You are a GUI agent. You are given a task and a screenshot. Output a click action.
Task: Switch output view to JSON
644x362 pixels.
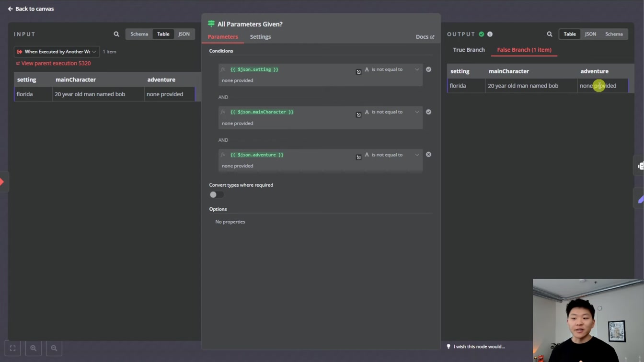[x=590, y=34]
